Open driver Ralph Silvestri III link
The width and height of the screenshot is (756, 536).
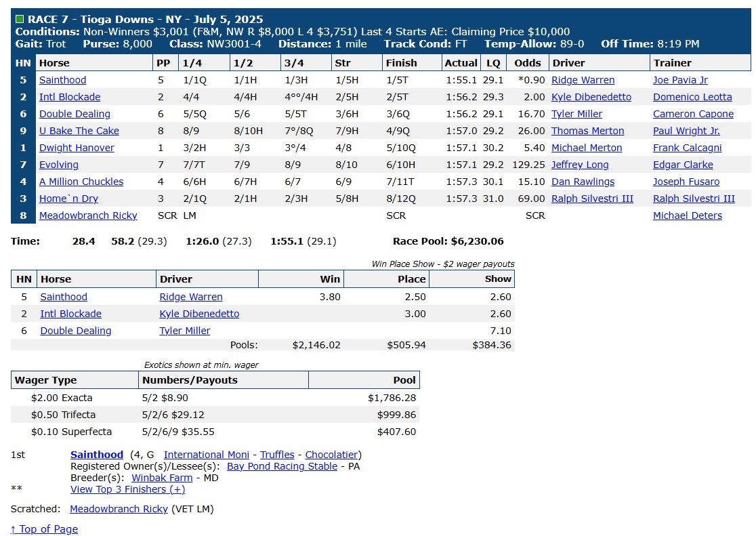tap(592, 199)
